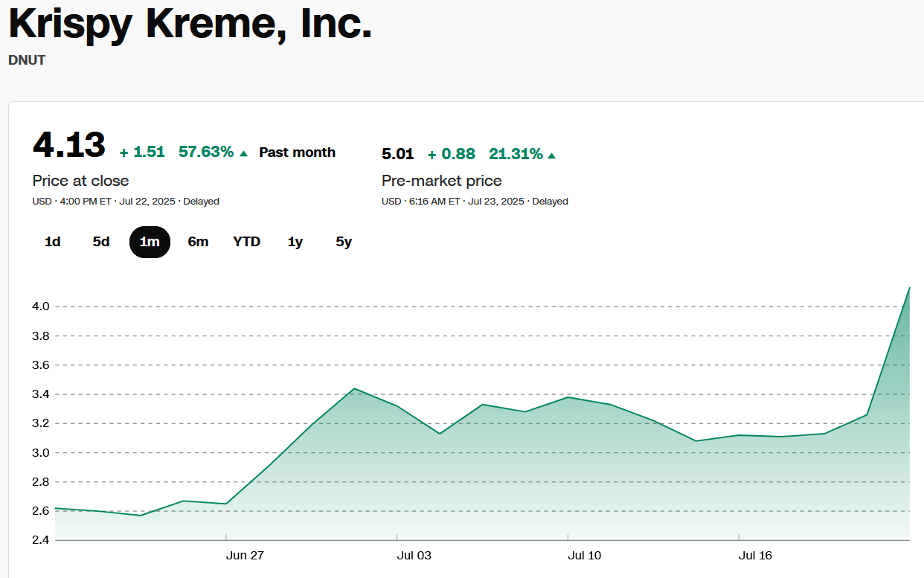Screen dimensions: 924x578
Task: Click the Jul 22, 2025 delayed timestamp
Action: [x=126, y=202]
